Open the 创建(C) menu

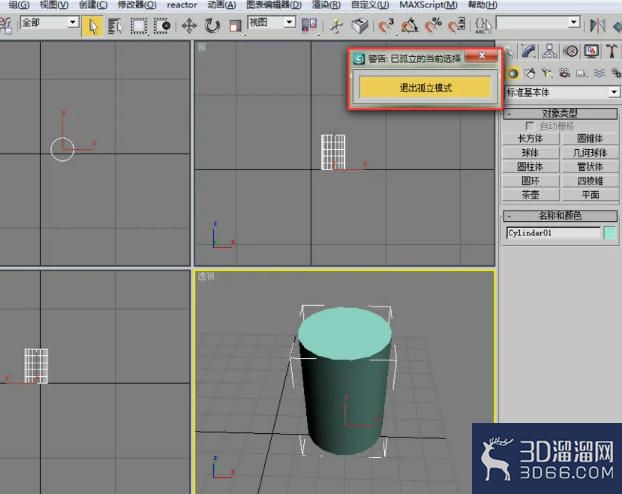pos(93,5)
